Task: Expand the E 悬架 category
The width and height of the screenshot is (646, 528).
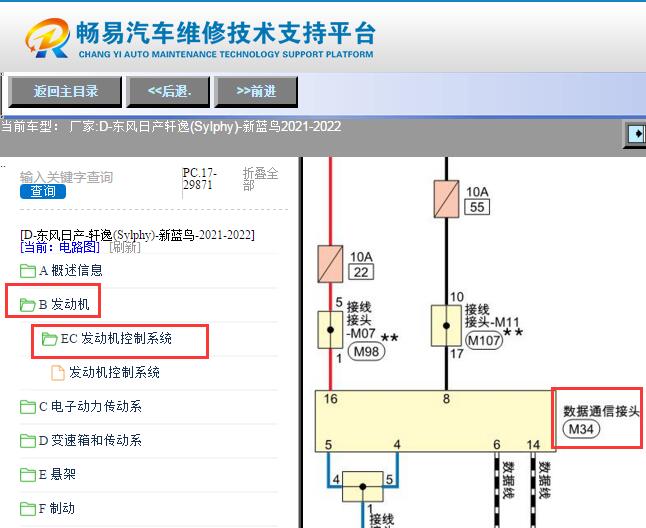Action: point(57,474)
